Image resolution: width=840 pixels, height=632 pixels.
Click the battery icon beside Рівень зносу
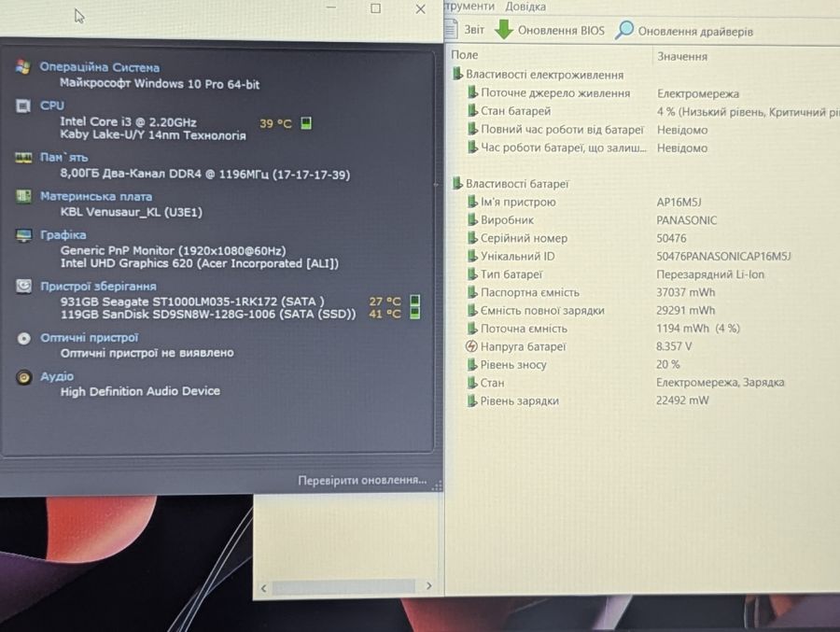point(471,364)
